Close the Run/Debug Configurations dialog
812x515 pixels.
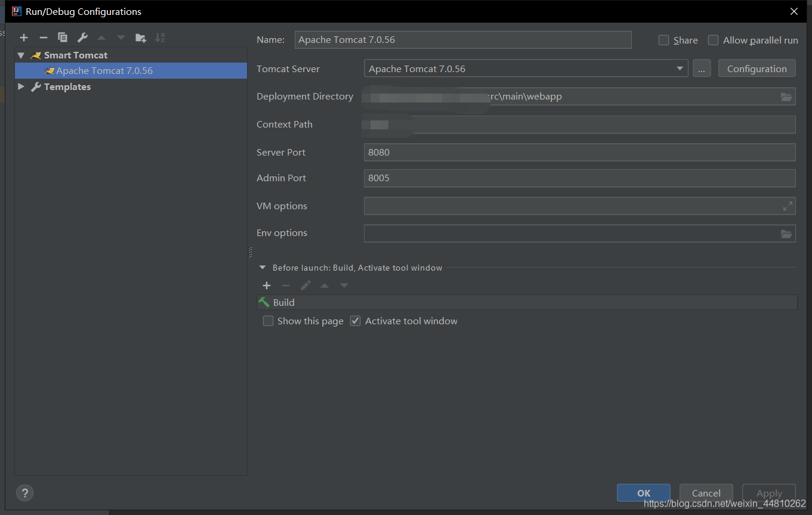pyautogui.click(x=794, y=11)
